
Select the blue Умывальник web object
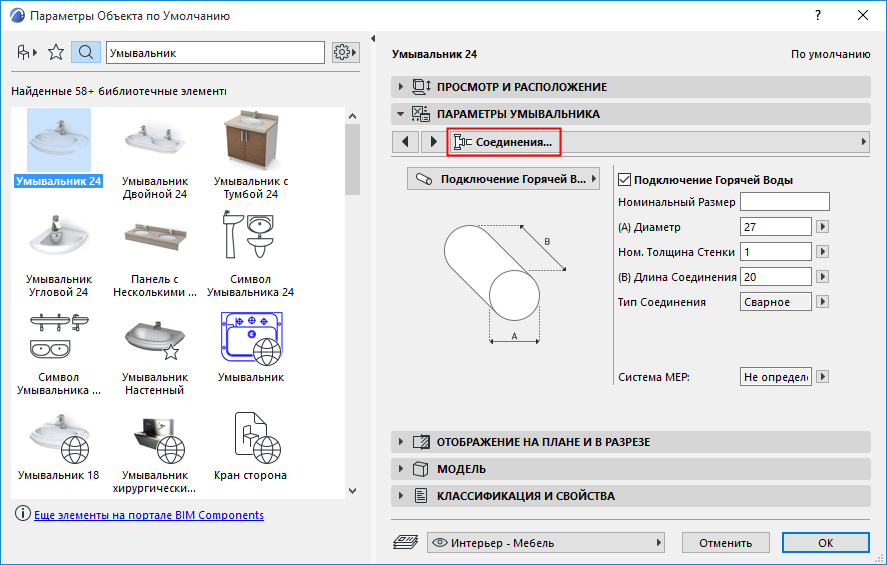click(251, 347)
